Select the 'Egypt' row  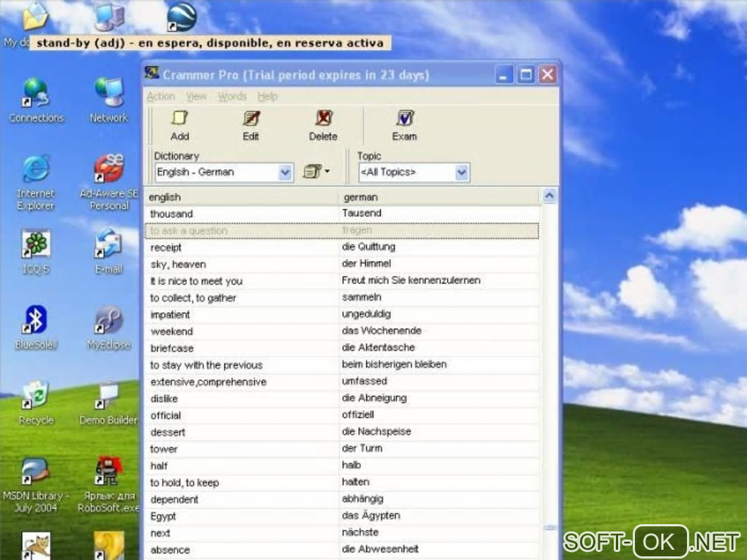pyautogui.click(x=342, y=516)
